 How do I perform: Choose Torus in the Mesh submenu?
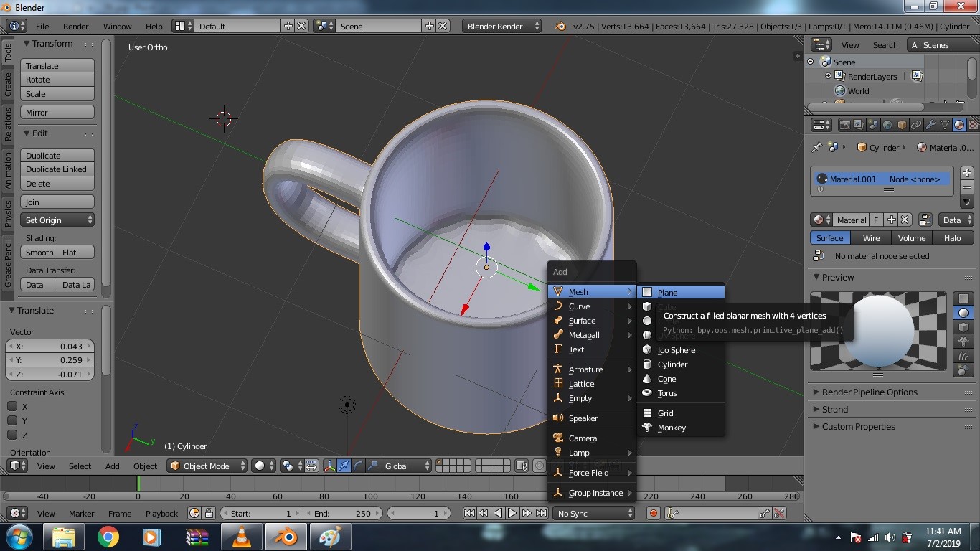tap(667, 393)
